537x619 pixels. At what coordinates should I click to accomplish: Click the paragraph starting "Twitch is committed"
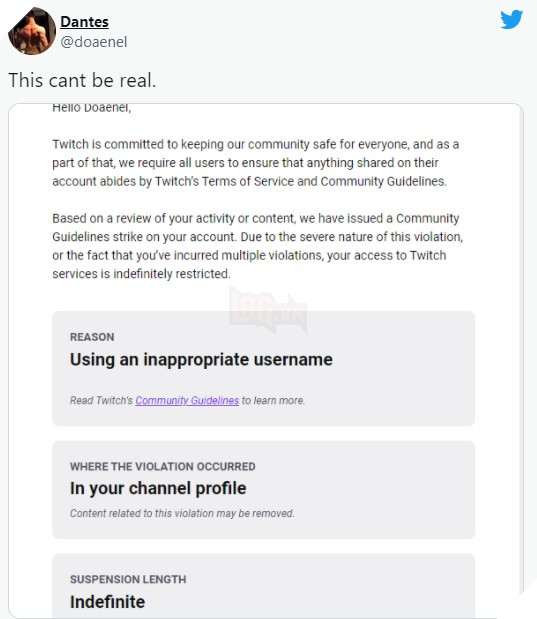255,163
